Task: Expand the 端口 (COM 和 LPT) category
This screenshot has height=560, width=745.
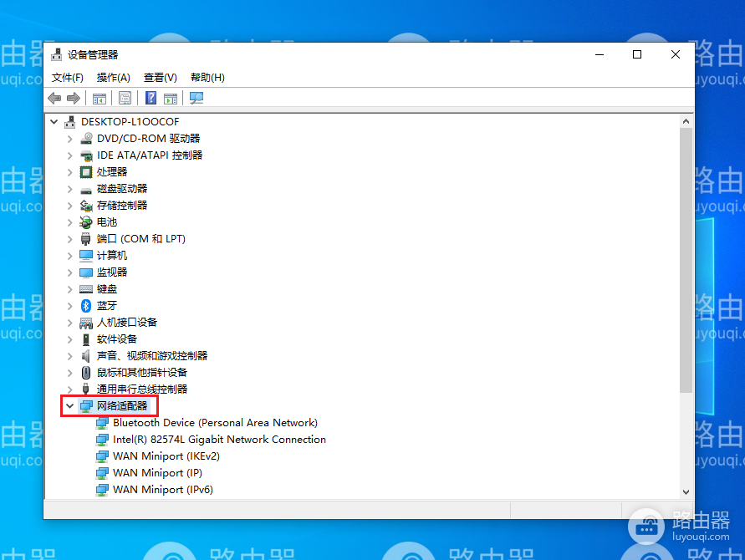Action: [70, 239]
